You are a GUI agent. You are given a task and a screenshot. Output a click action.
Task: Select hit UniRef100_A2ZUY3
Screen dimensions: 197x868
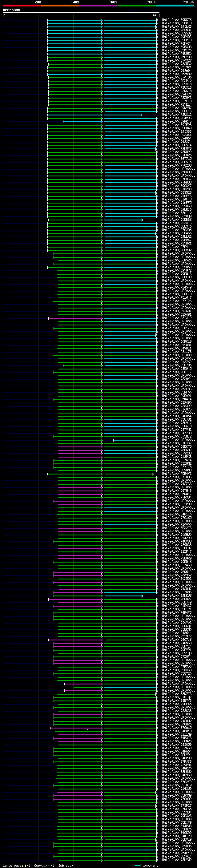coord(177,98)
